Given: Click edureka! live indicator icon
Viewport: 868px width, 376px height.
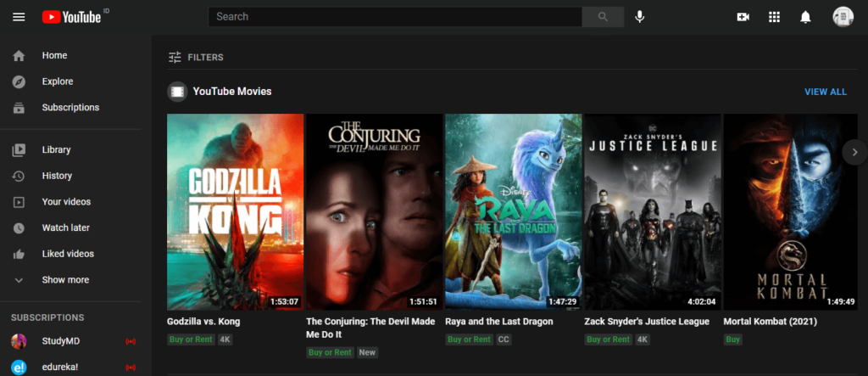Looking at the screenshot, I should point(131,368).
